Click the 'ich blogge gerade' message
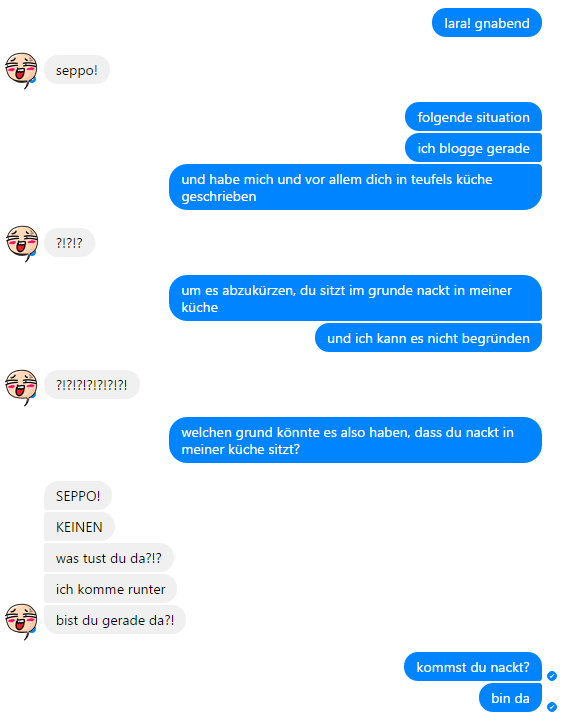The width and height of the screenshot is (569, 723). tap(473, 148)
